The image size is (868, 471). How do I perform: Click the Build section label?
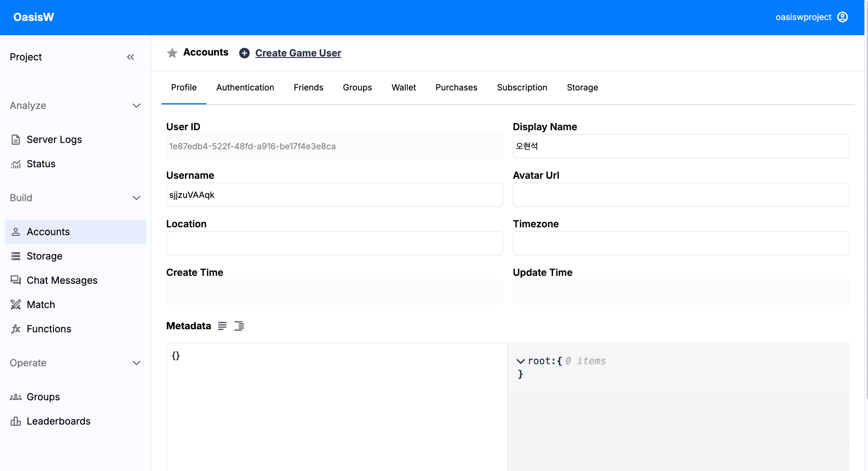[21, 198]
